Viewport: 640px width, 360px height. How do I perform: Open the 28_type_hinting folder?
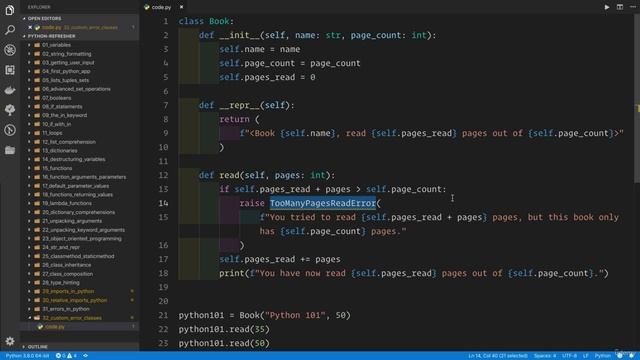61,282
